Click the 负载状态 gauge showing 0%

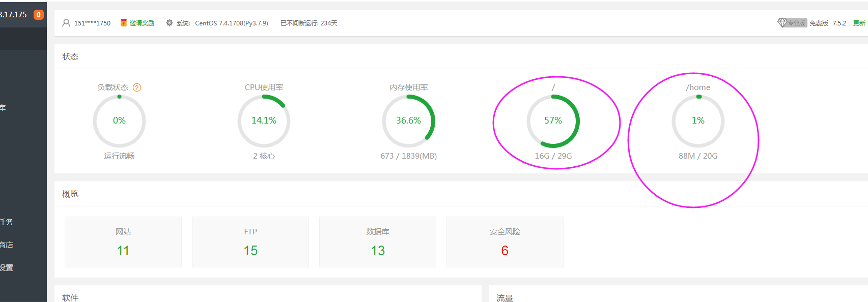119,121
